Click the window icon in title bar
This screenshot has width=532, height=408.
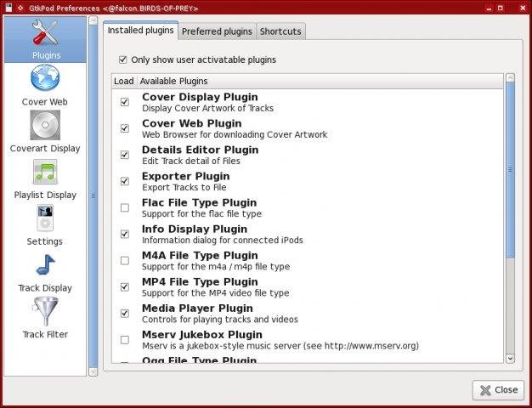(x=8, y=8)
